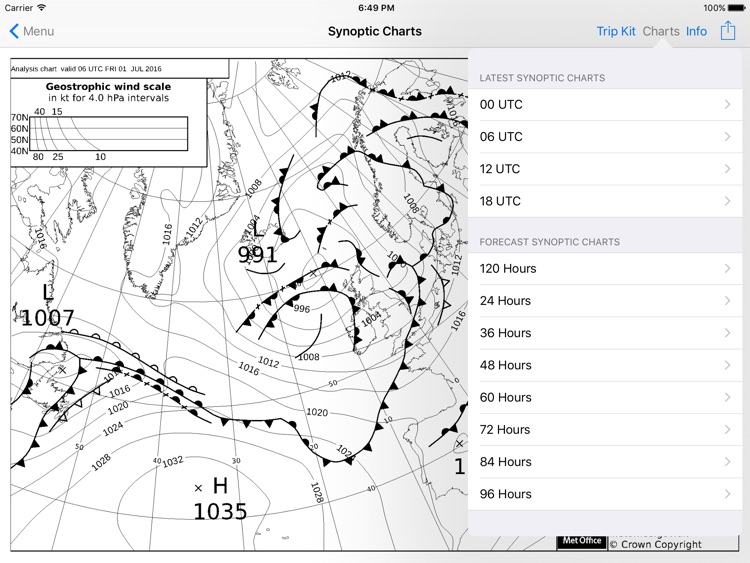Screen dimensions: 750x563
Task: Tap the chevron on the 96 Hours row
Action: 728,494
